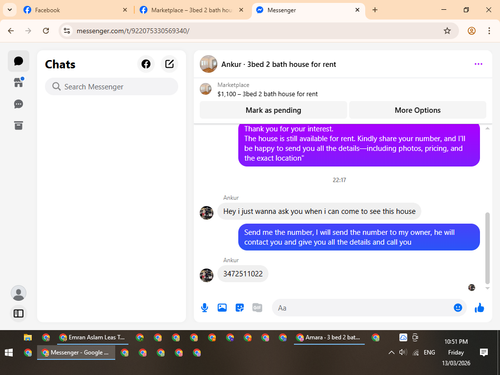
Task: Open the Chats sidebar icon
Action: pos(18,61)
